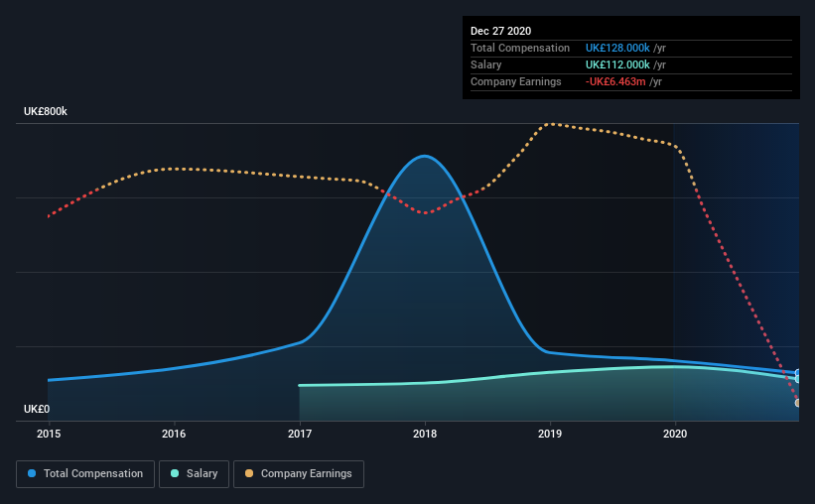Click the Company Earnings tooltip row label
Image resolution: width=815 pixels, height=504 pixels.
coord(515,81)
